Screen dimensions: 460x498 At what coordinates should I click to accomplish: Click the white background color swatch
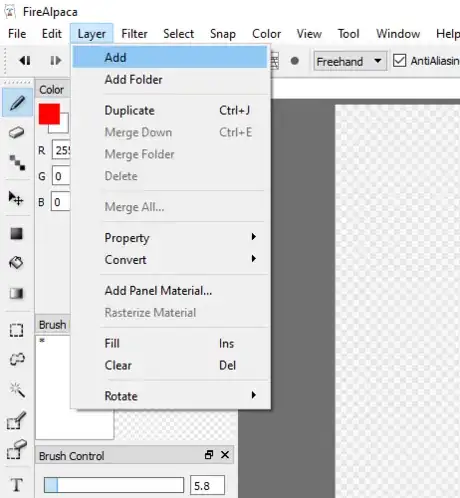point(64,128)
